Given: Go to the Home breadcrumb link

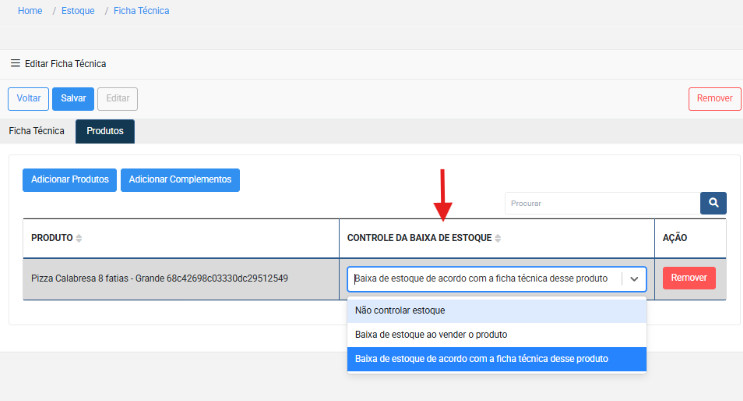Looking at the screenshot, I should (30, 10).
